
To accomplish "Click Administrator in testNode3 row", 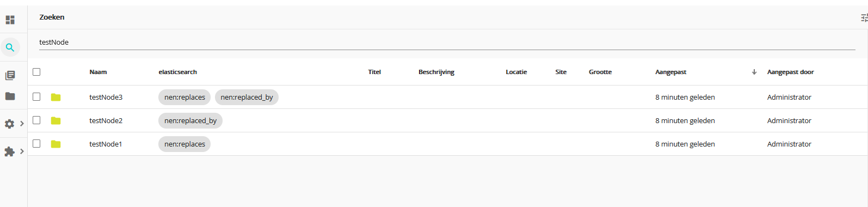I will click(x=789, y=97).
